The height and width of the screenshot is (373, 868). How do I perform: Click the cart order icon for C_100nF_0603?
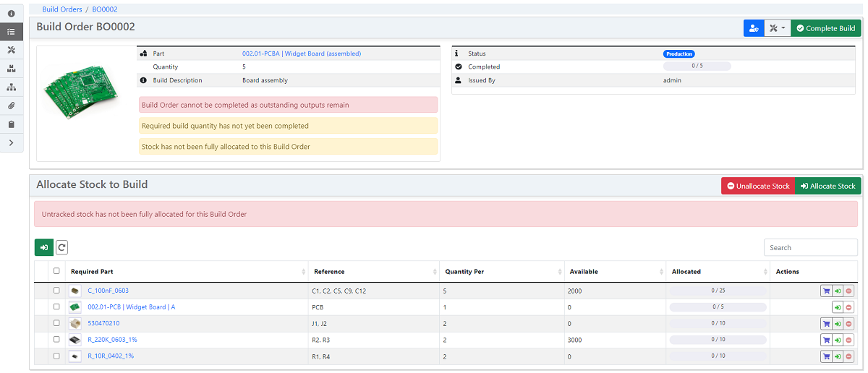point(825,291)
